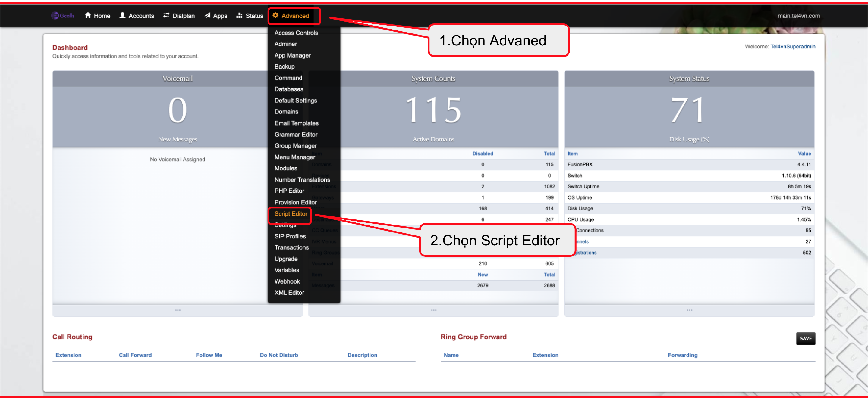Expand the System Status panel ellipsis
This screenshot has height=401, width=868.
point(689,310)
